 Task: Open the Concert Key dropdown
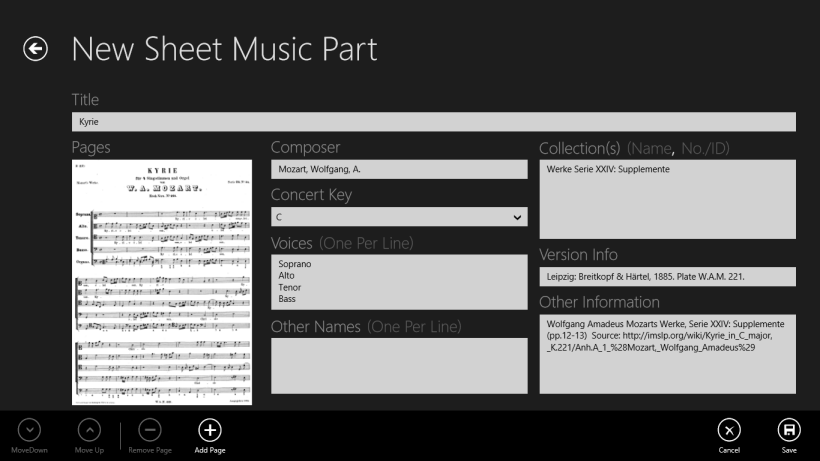click(399, 217)
